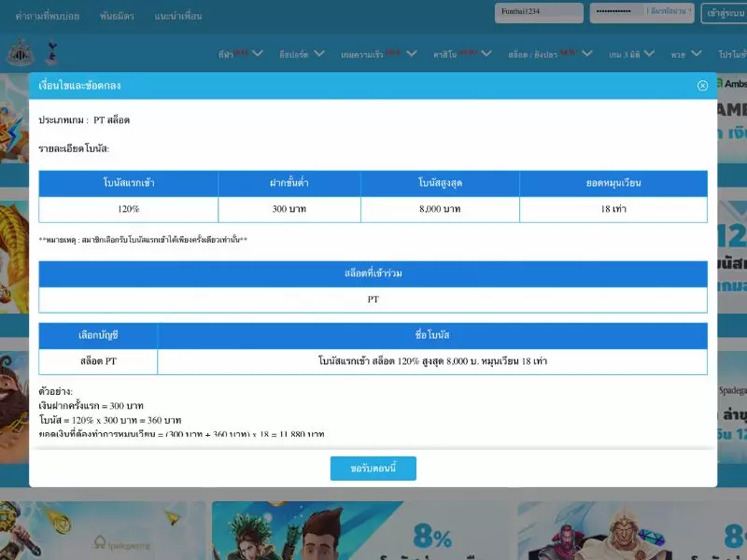Click the โบนัสสูงสุด column header
Viewport: 747px width, 560px height.
click(440, 183)
